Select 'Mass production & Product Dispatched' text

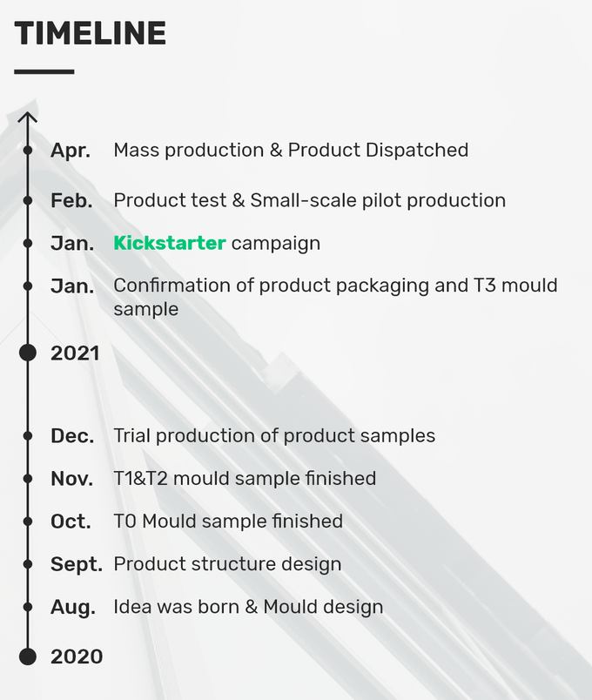click(x=291, y=150)
